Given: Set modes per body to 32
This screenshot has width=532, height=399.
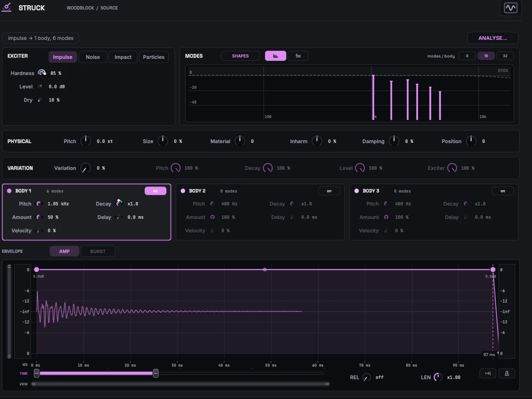Looking at the screenshot, I should (x=505, y=56).
